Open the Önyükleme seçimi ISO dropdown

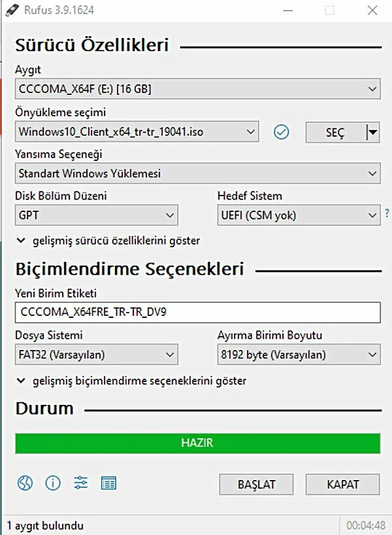coord(137,131)
